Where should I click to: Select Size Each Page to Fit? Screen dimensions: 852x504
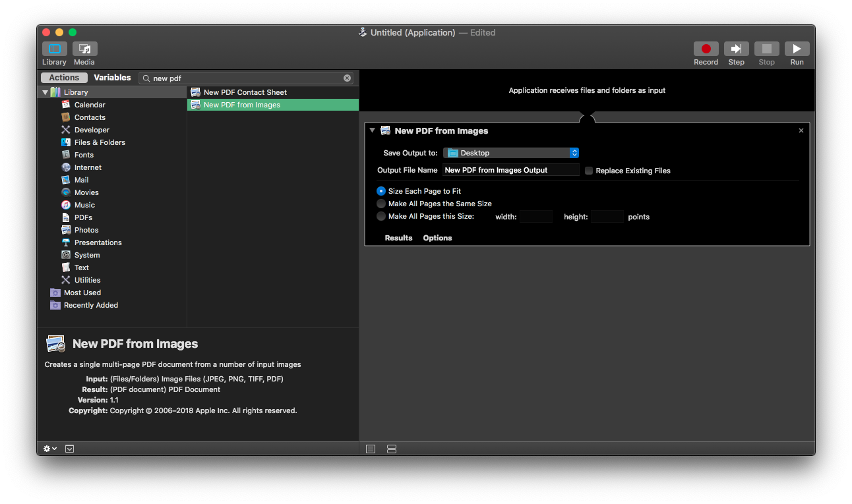tap(381, 191)
